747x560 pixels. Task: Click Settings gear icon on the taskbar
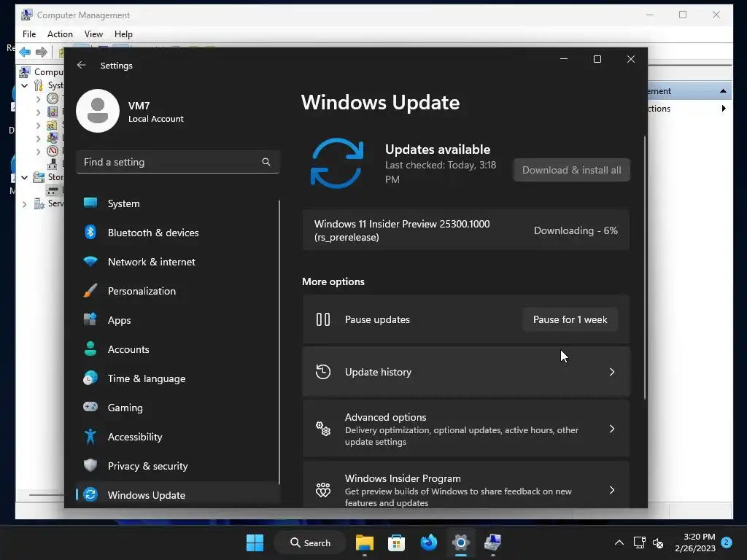click(x=461, y=542)
